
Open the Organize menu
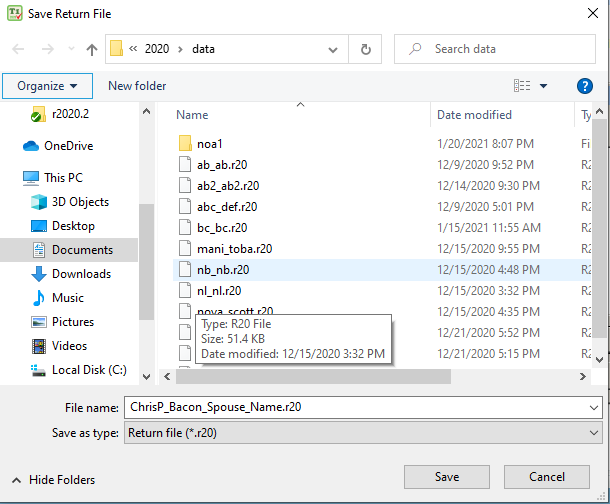click(x=47, y=86)
